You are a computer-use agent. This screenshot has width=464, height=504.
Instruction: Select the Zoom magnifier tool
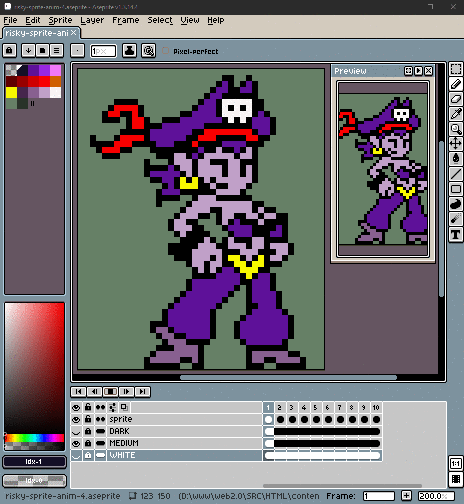click(456, 129)
